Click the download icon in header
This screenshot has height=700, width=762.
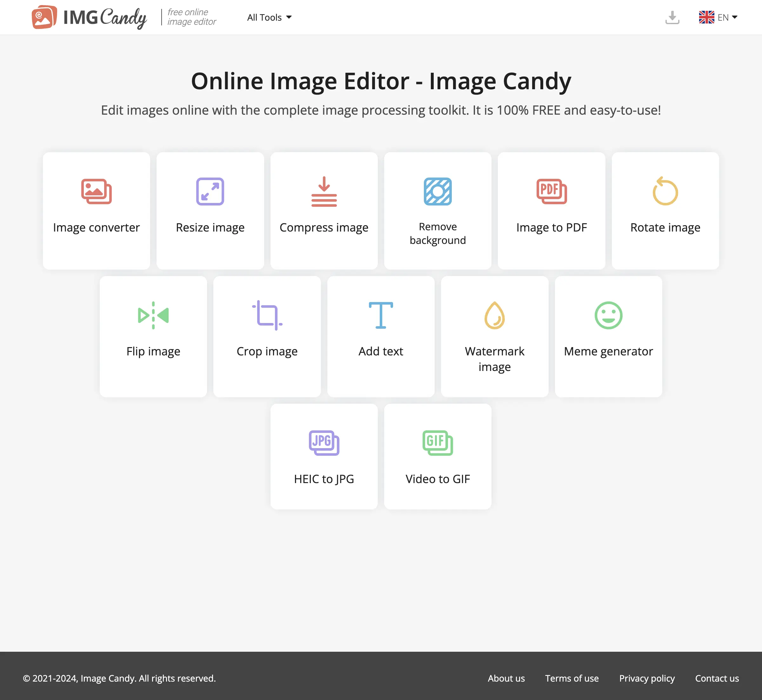[672, 17]
